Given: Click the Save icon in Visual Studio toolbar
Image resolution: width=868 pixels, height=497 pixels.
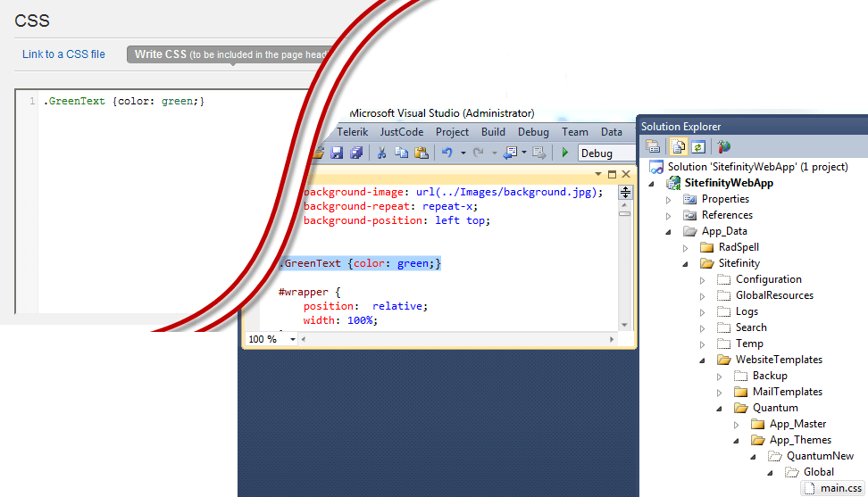Looking at the screenshot, I should coord(337,153).
